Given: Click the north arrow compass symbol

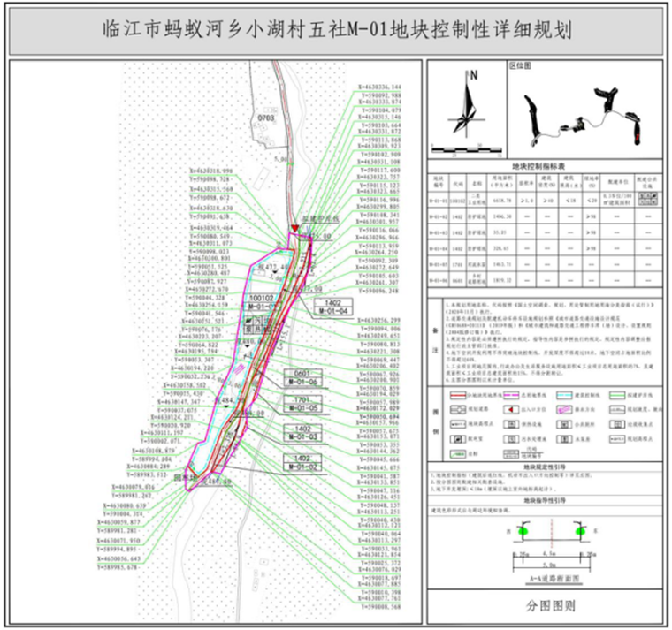Looking at the screenshot, I should 467,102.
